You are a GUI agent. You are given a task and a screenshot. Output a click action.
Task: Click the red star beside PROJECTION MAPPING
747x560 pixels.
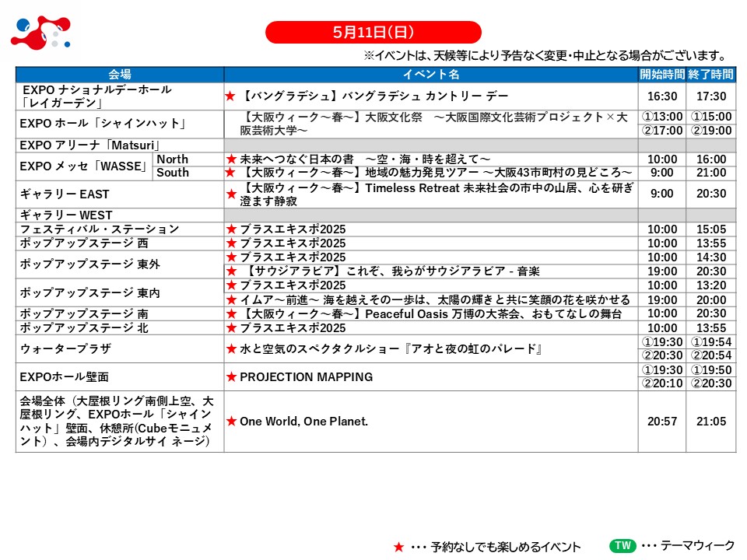coord(231,377)
